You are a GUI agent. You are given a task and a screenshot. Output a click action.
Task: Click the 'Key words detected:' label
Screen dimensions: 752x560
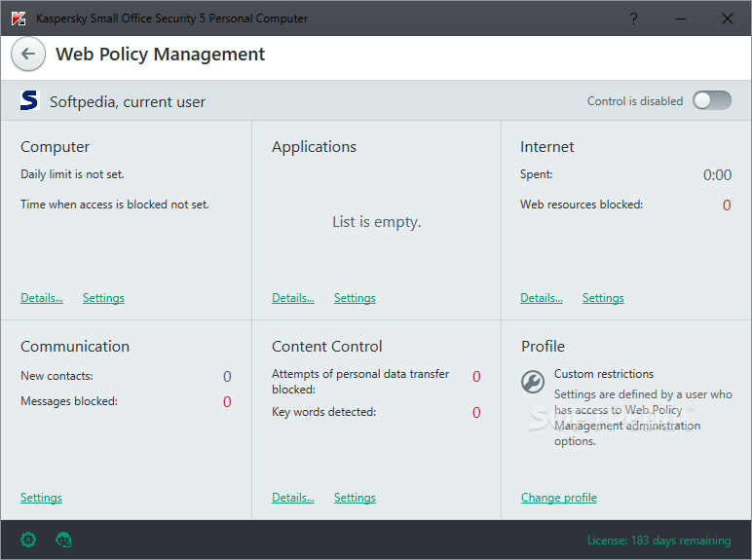[x=323, y=411]
